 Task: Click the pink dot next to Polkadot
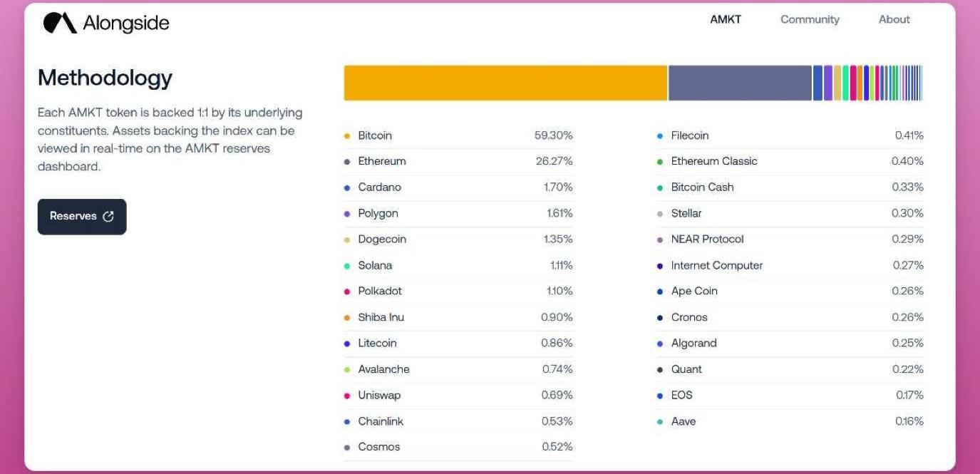click(x=347, y=292)
